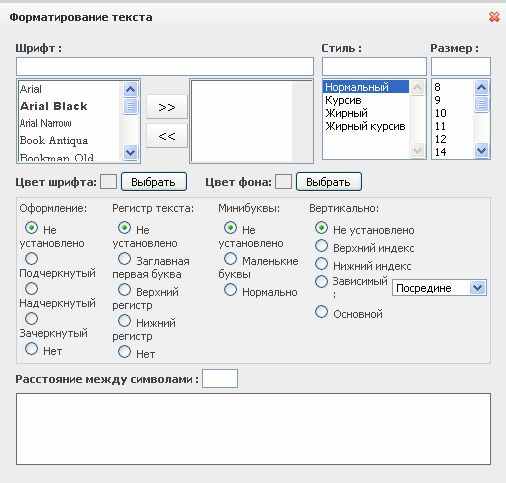Click the size list scroll-up arrow
This screenshot has width=506, height=483.
(481, 88)
